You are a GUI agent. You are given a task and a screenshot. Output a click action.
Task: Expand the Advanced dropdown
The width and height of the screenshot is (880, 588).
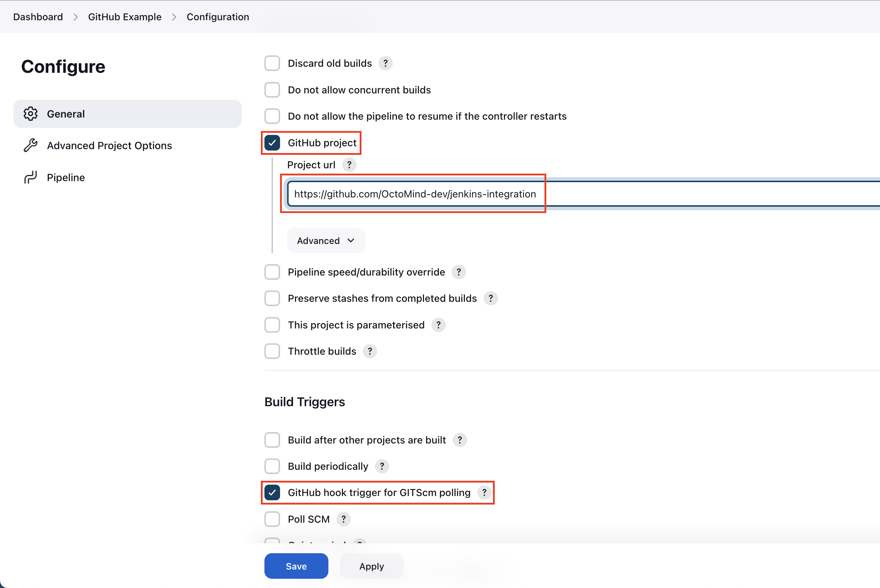[325, 240]
